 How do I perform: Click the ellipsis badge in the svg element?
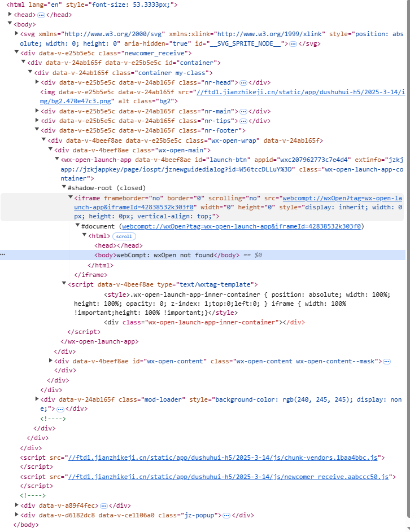tap(293, 44)
